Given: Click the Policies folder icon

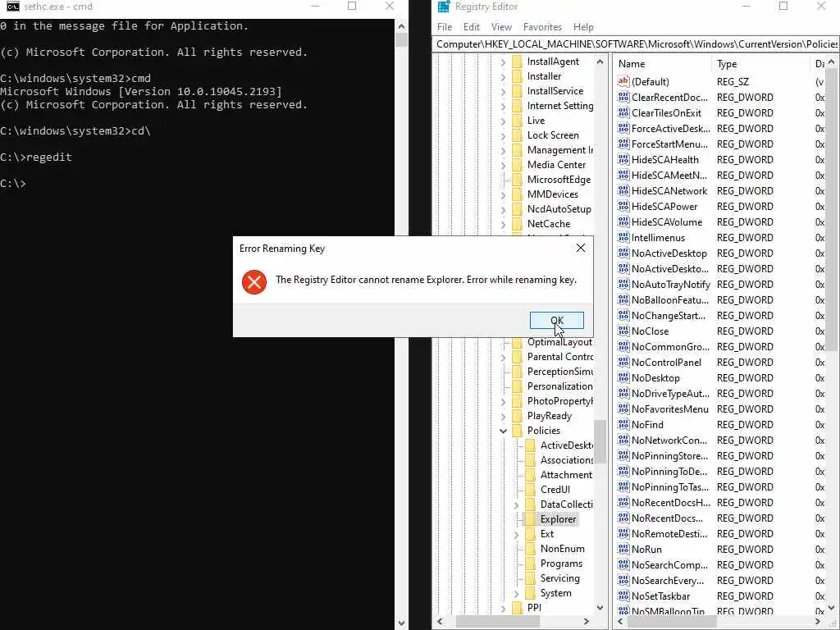Looking at the screenshot, I should click(518, 431).
